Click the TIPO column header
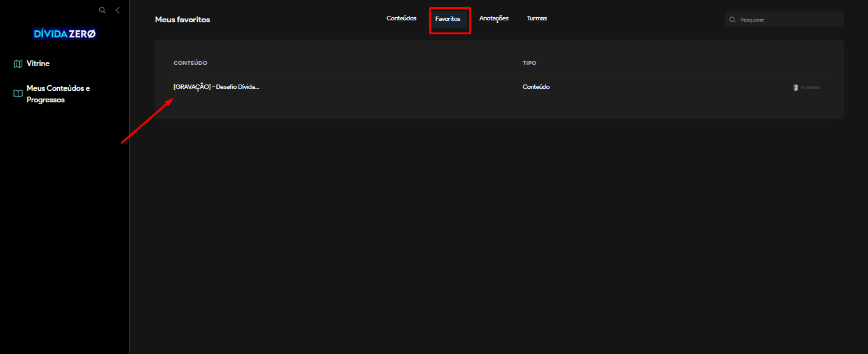The width and height of the screenshot is (868, 354). pos(529,63)
